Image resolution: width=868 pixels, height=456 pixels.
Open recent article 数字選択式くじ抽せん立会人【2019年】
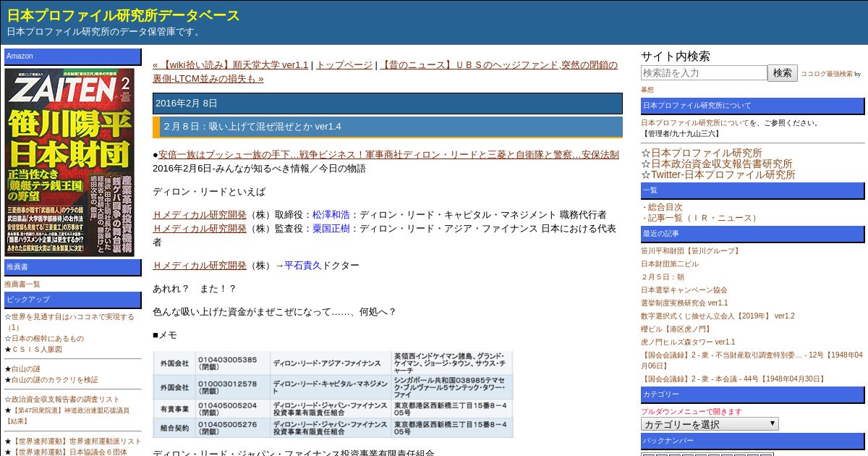(718, 316)
